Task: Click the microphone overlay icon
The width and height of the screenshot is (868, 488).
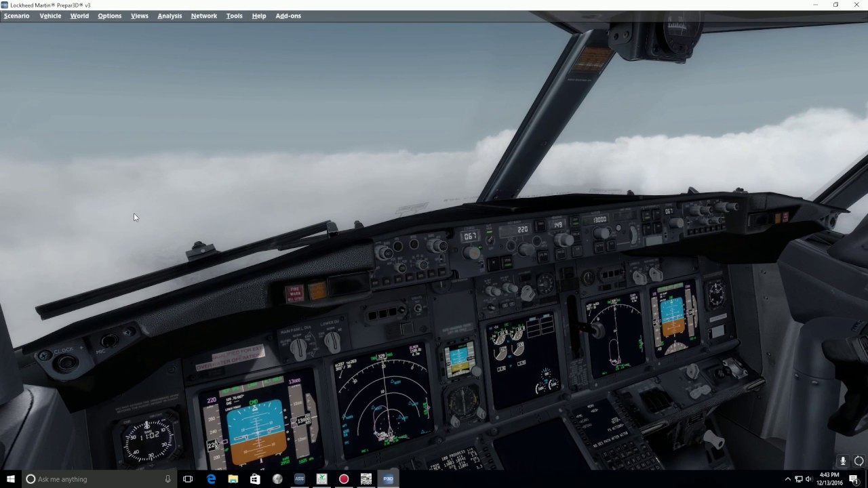Action: click(x=843, y=461)
